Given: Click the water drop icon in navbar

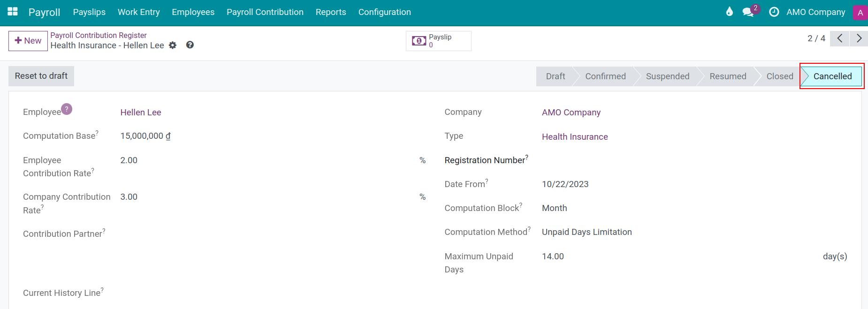Looking at the screenshot, I should tap(729, 12).
